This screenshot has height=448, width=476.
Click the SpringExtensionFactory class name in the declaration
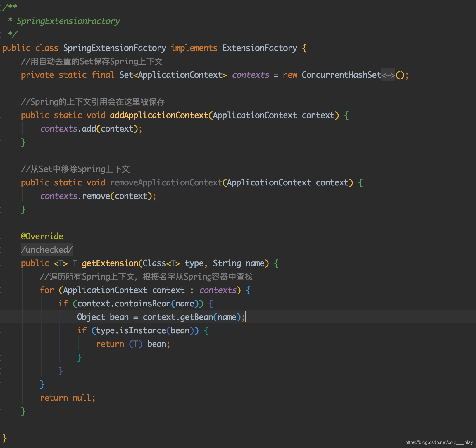pos(115,48)
